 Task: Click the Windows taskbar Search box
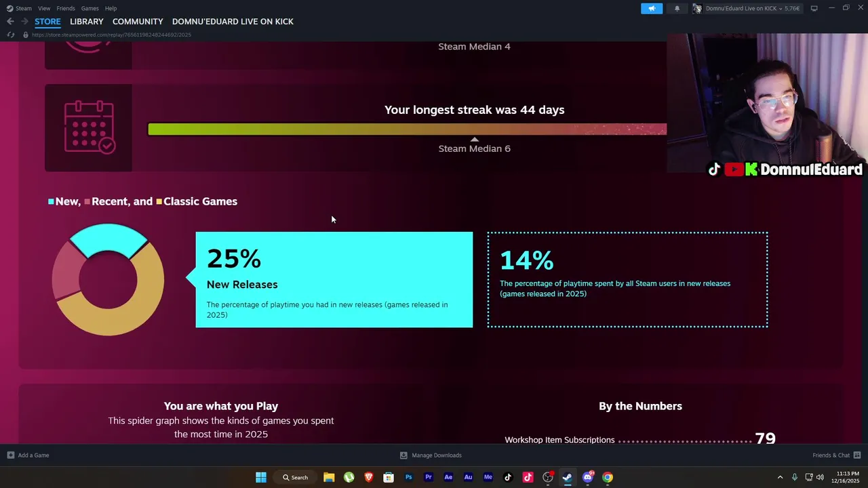296,477
